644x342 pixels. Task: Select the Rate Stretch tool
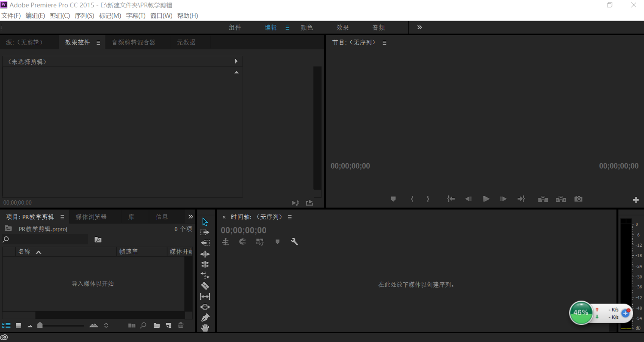pyautogui.click(x=205, y=275)
